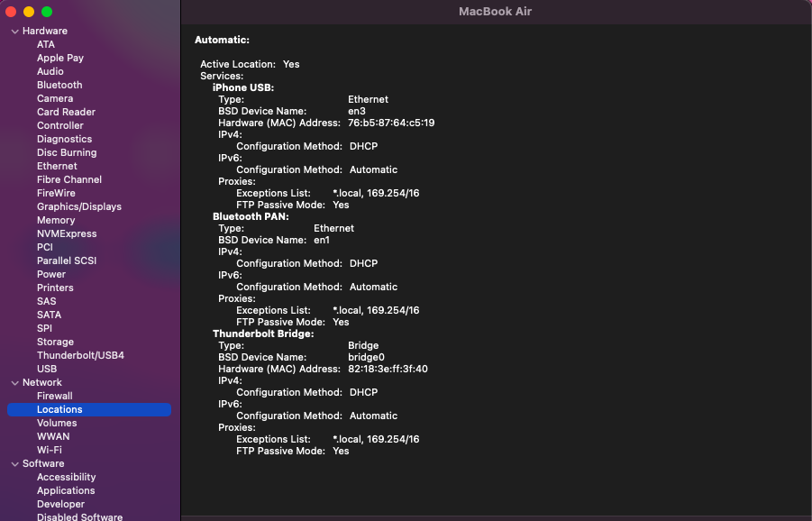This screenshot has width=812, height=521.
Task: Open Volumes under Network
Action: pyautogui.click(x=57, y=423)
